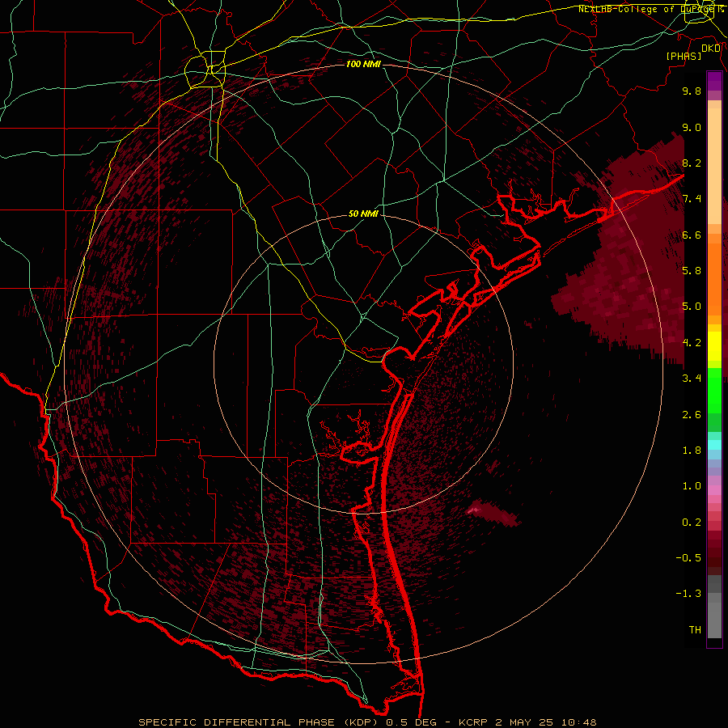Click the TH threshold label on the colorbar
The height and width of the screenshot is (728, 728).
[695, 630]
